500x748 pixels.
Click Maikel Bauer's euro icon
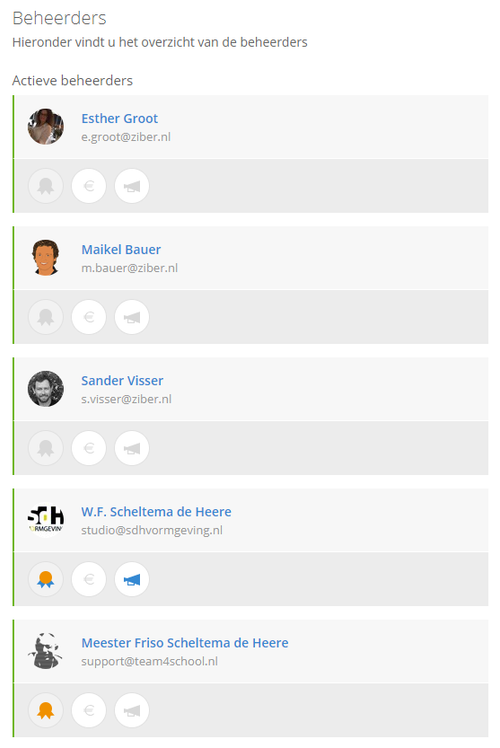(89, 317)
